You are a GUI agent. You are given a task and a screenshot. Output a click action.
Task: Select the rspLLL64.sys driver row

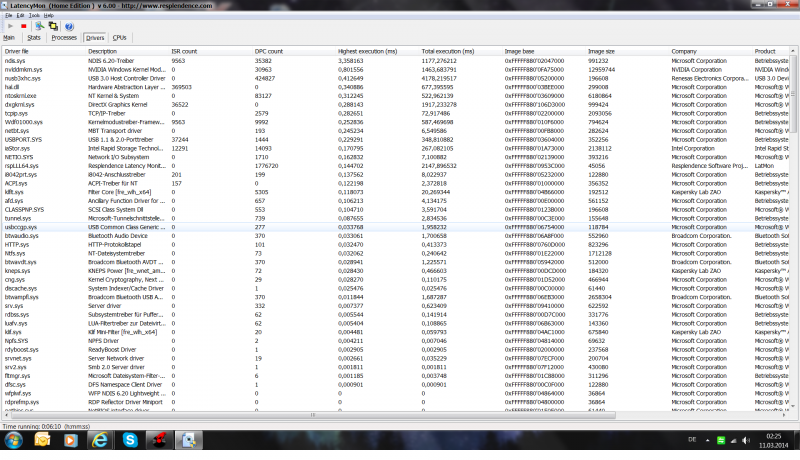pos(395,166)
